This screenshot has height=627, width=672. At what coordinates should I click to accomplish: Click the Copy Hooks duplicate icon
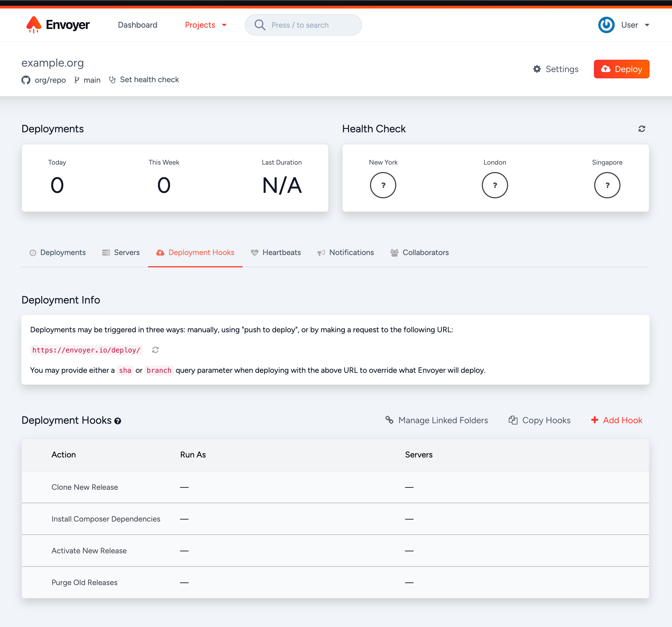[513, 420]
